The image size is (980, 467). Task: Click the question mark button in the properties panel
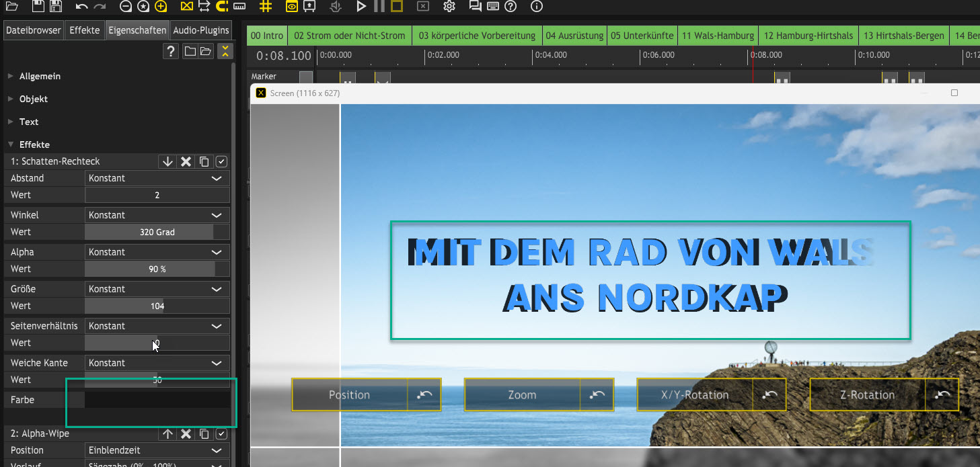(x=172, y=51)
